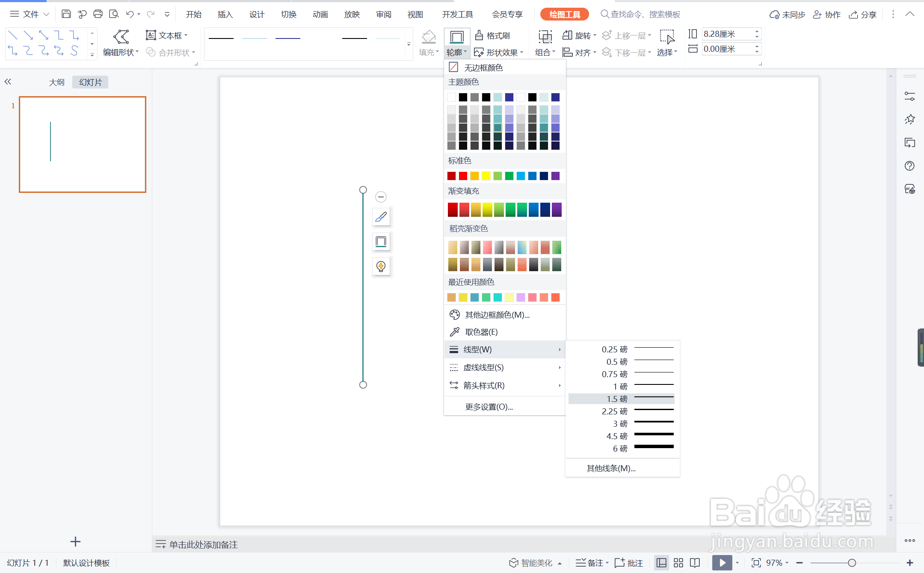Click the eyedropper 取色器 icon

[x=454, y=332]
